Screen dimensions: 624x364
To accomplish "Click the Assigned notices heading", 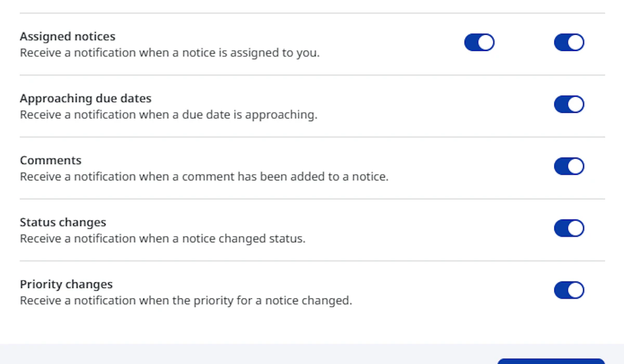I will pos(68,36).
